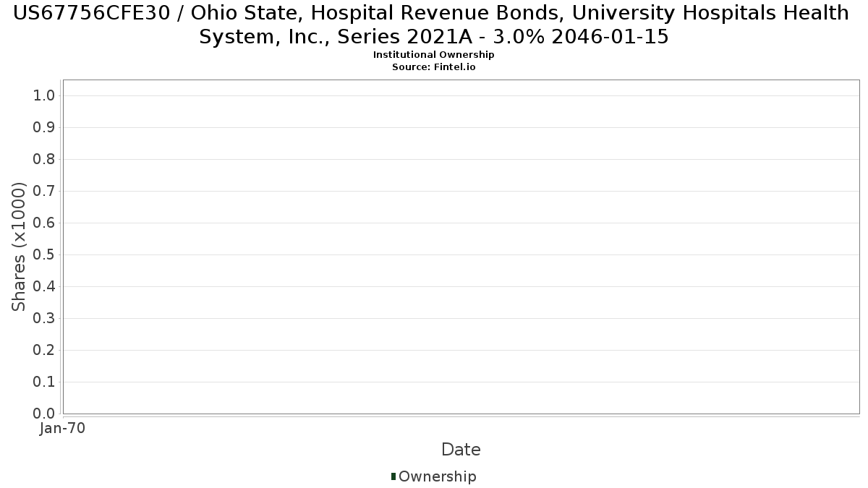Image resolution: width=868 pixels, height=488 pixels.
Task: Click the 0.2 y-axis tick label
Action: pos(45,351)
